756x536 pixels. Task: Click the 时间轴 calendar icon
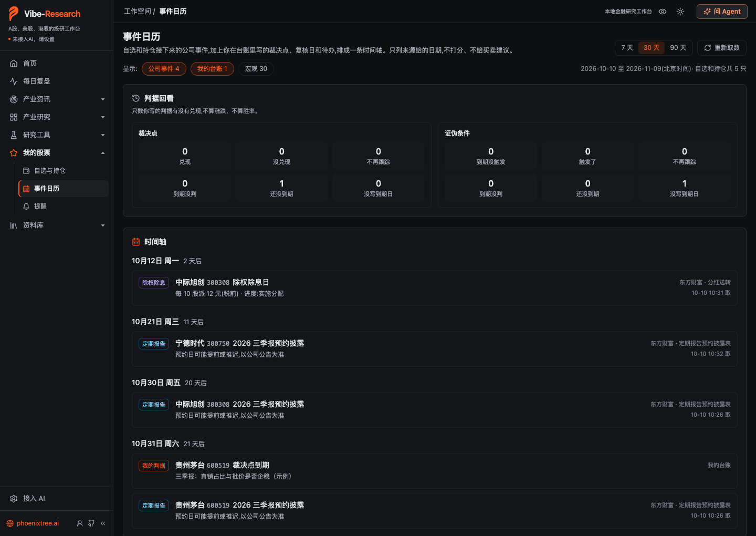(x=136, y=242)
